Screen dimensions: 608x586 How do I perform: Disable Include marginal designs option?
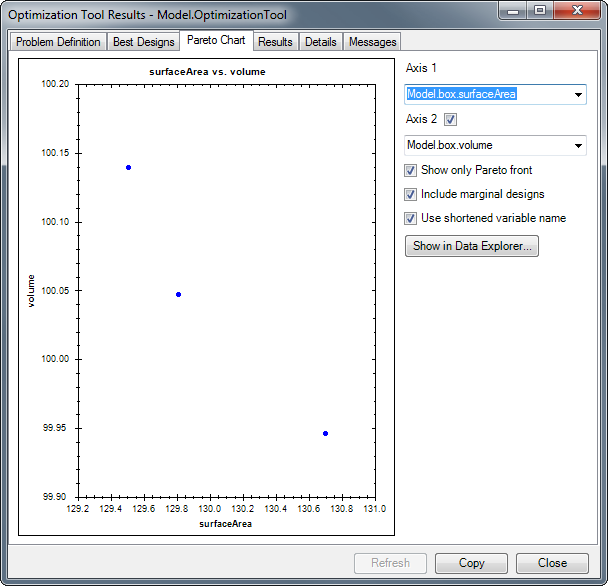click(411, 195)
